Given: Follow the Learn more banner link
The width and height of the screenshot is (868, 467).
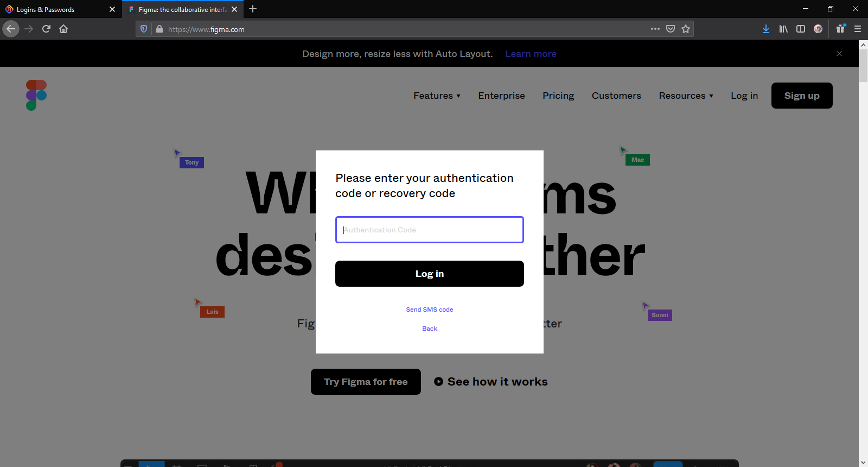Looking at the screenshot, I should click(x=531, y=54).
